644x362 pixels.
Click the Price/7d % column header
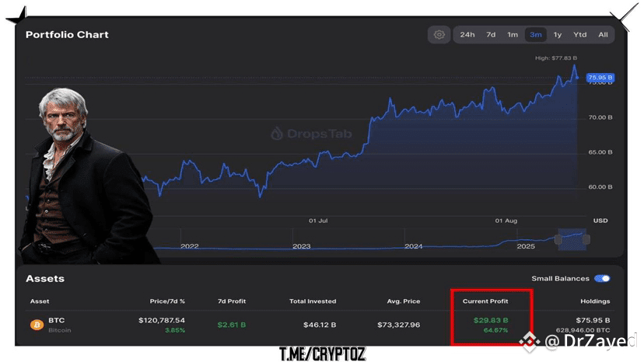(x=167, y=301)
